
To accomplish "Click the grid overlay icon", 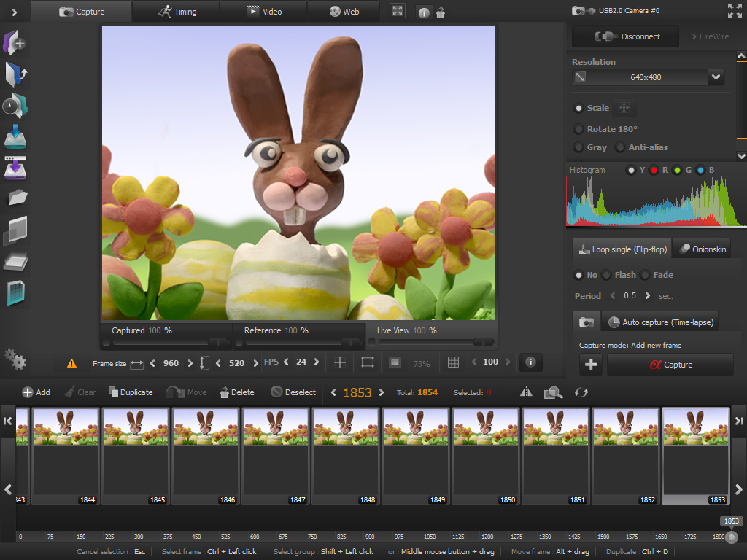I will tap(453, 362).
